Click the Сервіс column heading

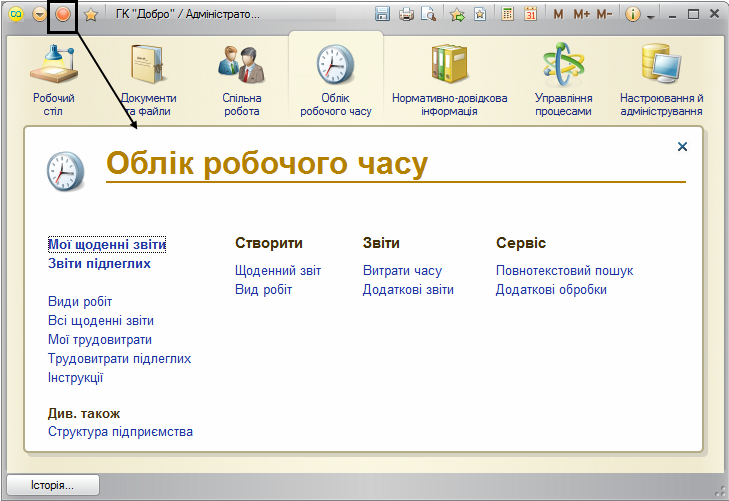(521, 243)
